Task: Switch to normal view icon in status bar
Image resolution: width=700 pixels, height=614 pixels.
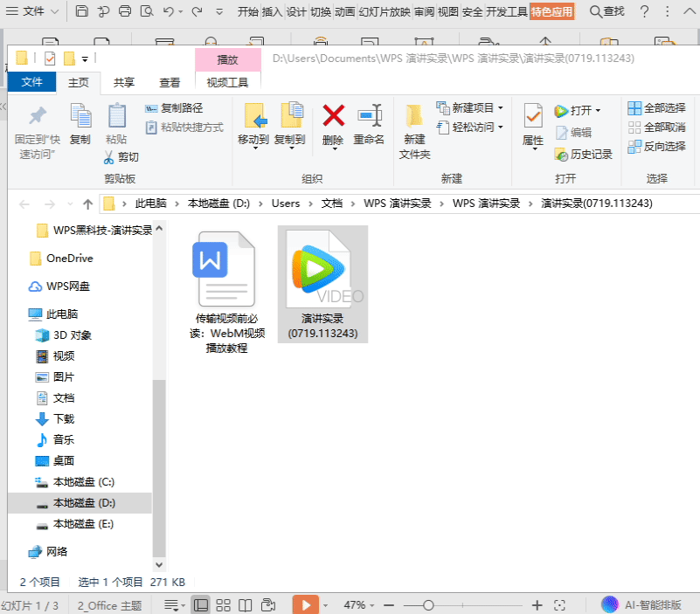Action: click(x=200, y=605)
